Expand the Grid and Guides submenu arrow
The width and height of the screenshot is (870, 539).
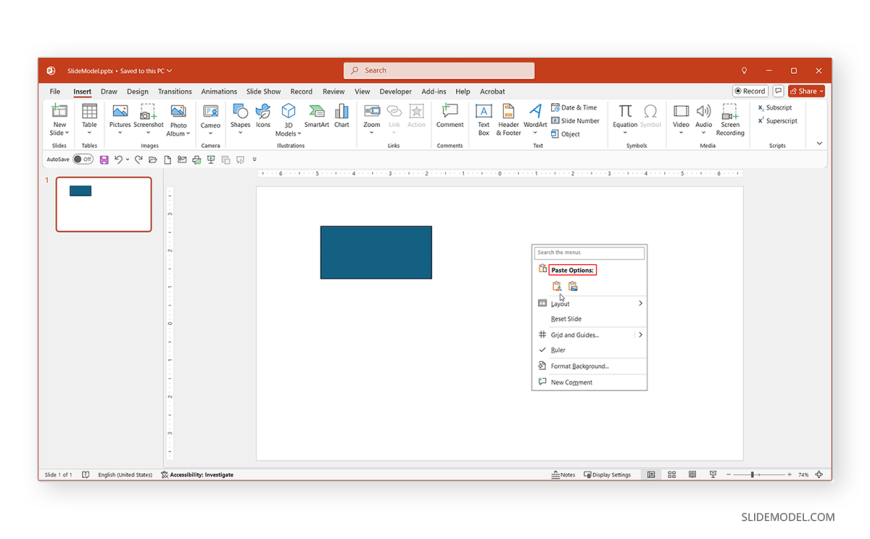pyautogui.click(x=640, y=335)
